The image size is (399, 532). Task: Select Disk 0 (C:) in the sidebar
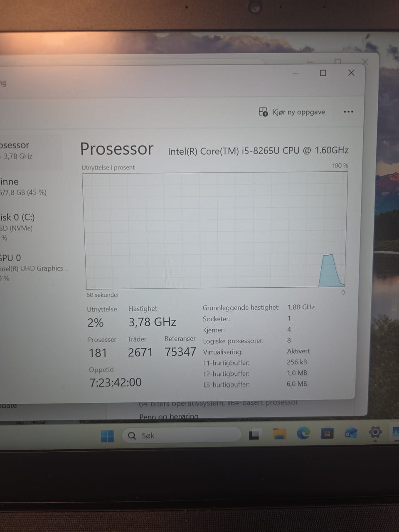tap(32, 227)
